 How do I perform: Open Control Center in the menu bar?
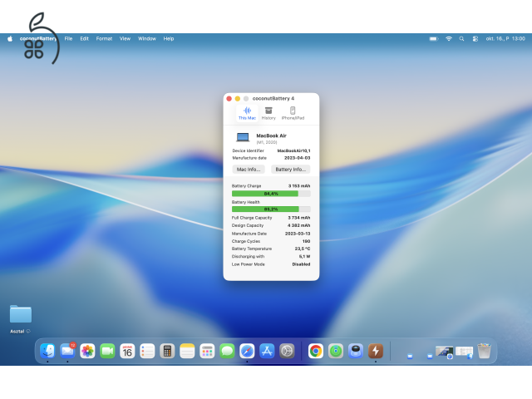click(x=475, y=39)
